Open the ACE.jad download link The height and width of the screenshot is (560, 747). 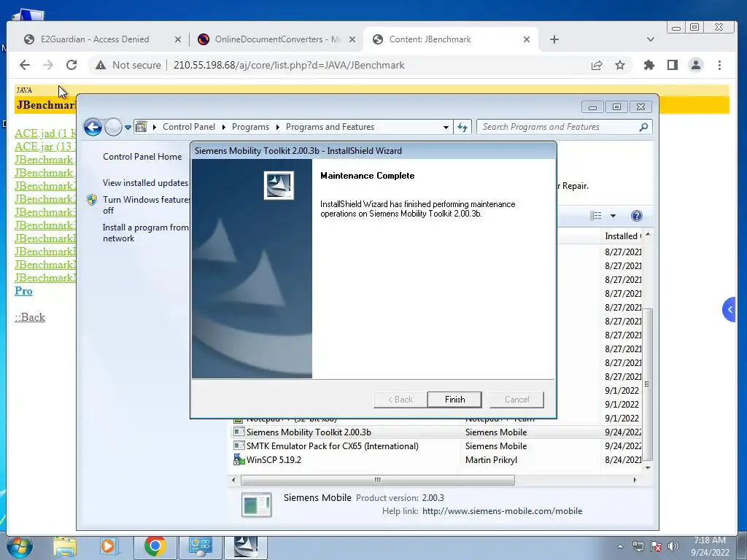[45, 133]
